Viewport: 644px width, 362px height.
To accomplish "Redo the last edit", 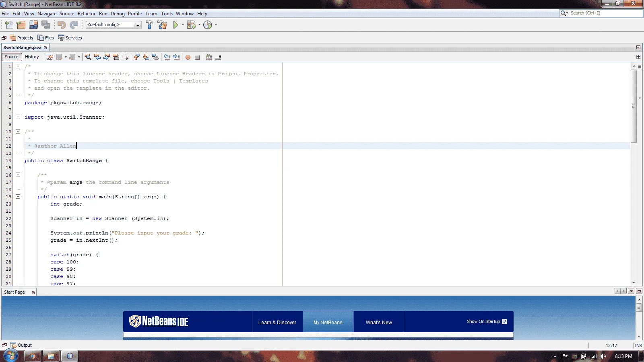I will 74,25.
